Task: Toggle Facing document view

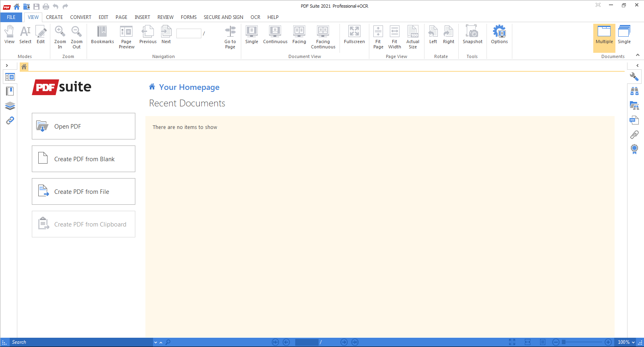Action: [x=299, y=35]
